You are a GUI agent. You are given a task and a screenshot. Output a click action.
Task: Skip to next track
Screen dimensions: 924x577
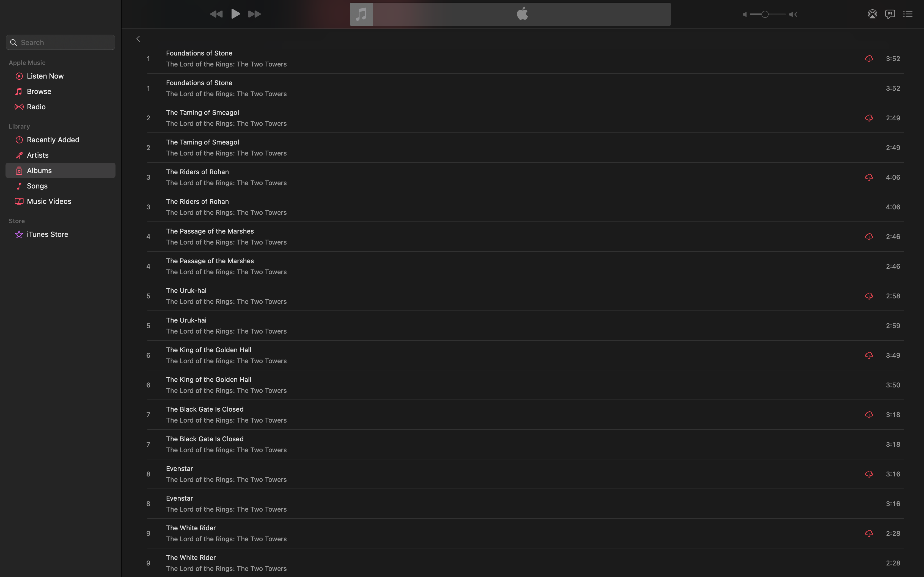pyautogui.click(x=254, y=14)
